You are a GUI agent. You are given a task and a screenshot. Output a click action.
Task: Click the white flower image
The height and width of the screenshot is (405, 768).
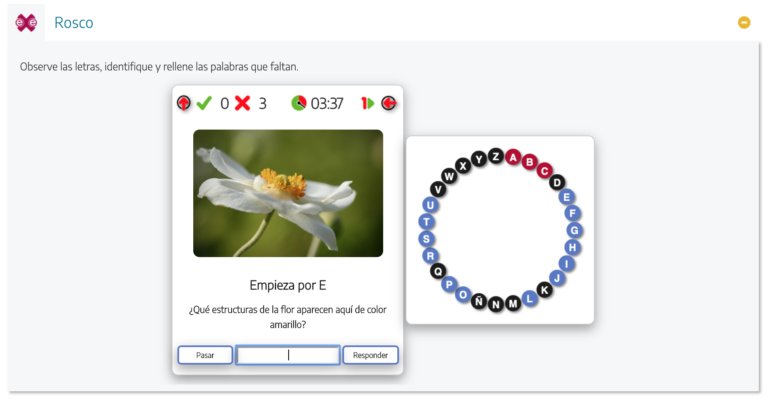pos(288,193)
